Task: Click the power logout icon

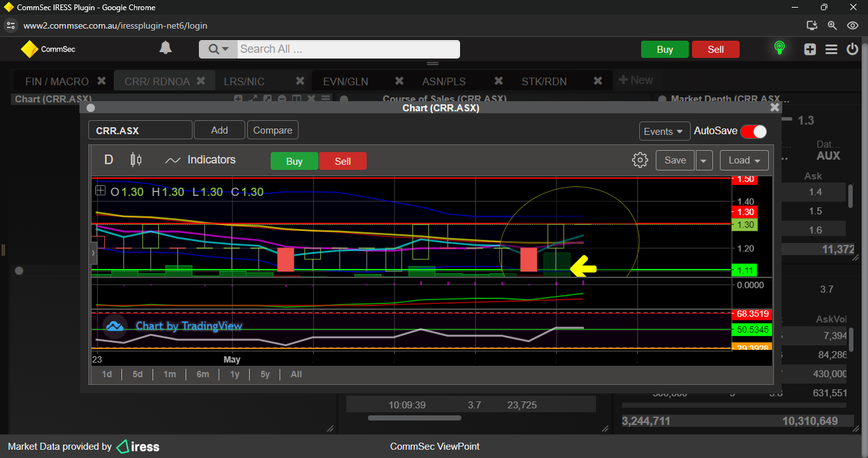Action: pos(853,49)
